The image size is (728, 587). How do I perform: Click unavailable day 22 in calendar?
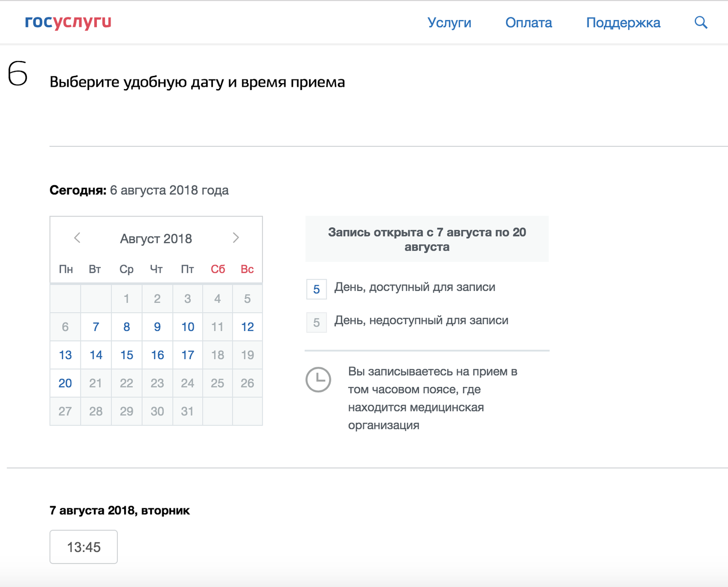[126, 383]
